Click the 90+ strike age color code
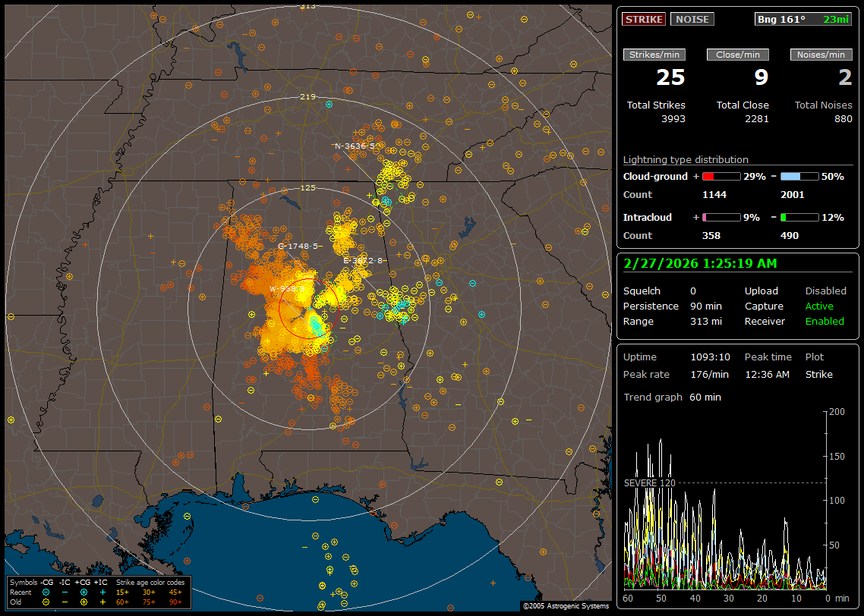Image resolution: width=864 pixels, height=616 pixels. point(175,602)
